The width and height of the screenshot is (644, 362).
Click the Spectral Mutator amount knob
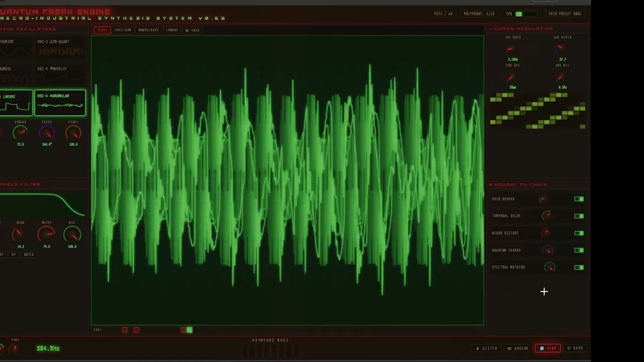(x=549, y=267)
